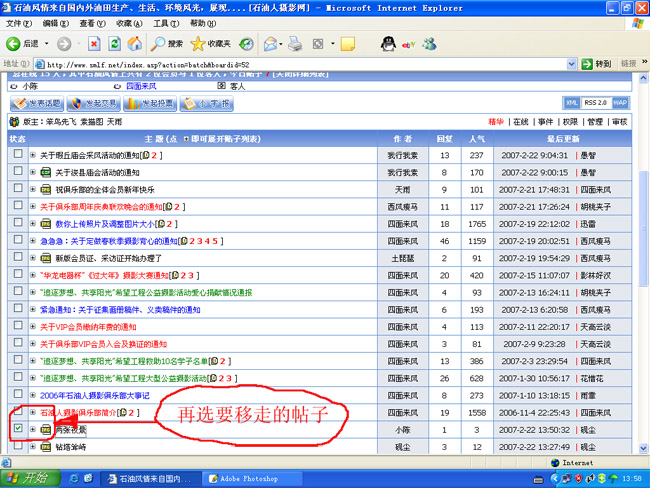Open the 工具(T) menu
This screenshot has width=650, height=488.
(166, 24)
